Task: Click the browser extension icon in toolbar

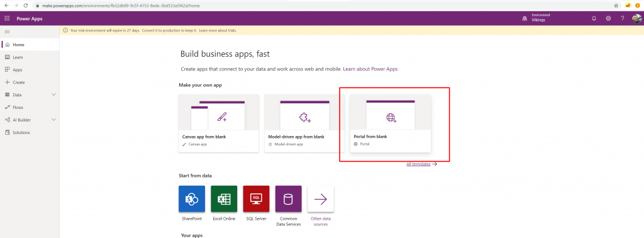Action: pyautogui.click(x=628, y=6)
